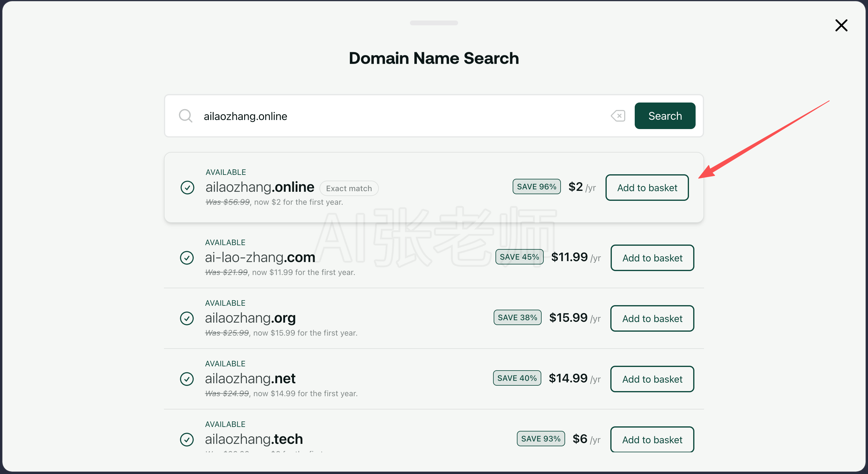Click the drag handle bar above the heading
This screenshot has height=474, width=868.
434,23
